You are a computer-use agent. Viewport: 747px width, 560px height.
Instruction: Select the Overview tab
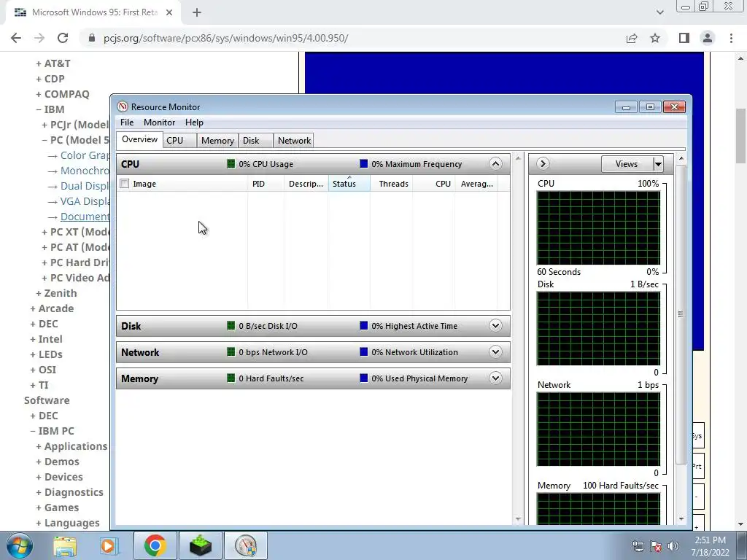tap(139, 139)
